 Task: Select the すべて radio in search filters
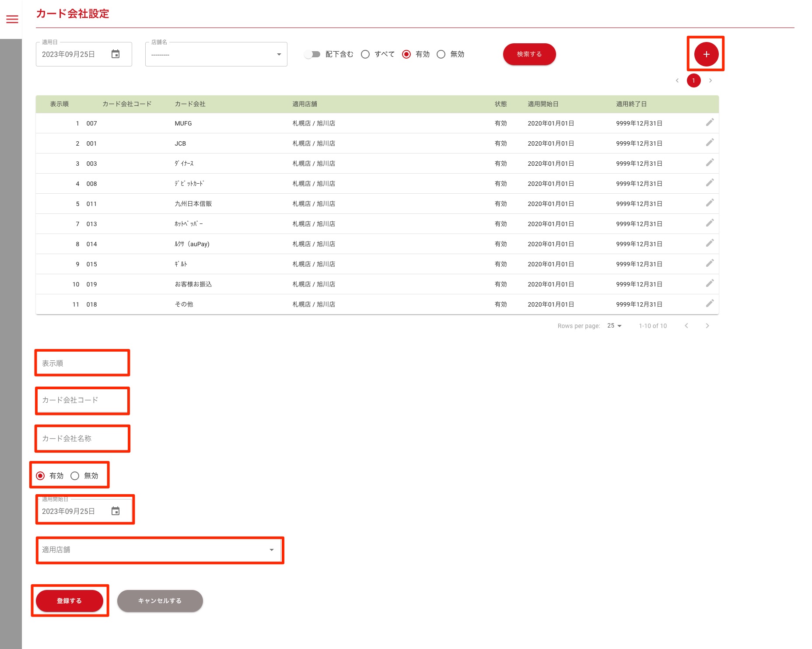tap(365, 54)
